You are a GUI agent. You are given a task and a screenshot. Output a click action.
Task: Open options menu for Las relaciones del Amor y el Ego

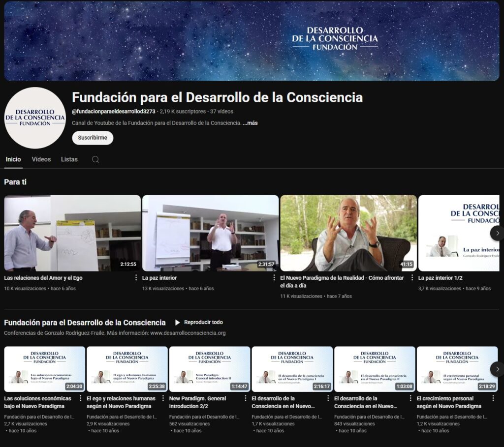point(136,277)
